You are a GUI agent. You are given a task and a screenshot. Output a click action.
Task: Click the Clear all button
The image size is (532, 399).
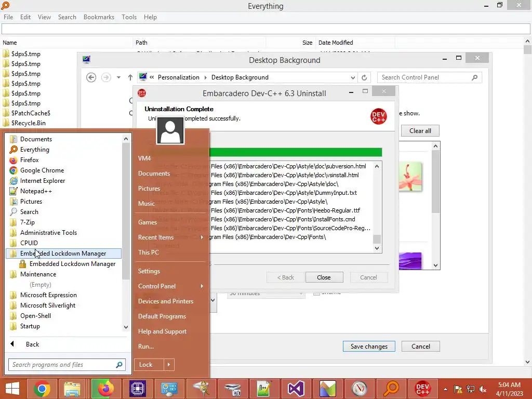(420, 131)
